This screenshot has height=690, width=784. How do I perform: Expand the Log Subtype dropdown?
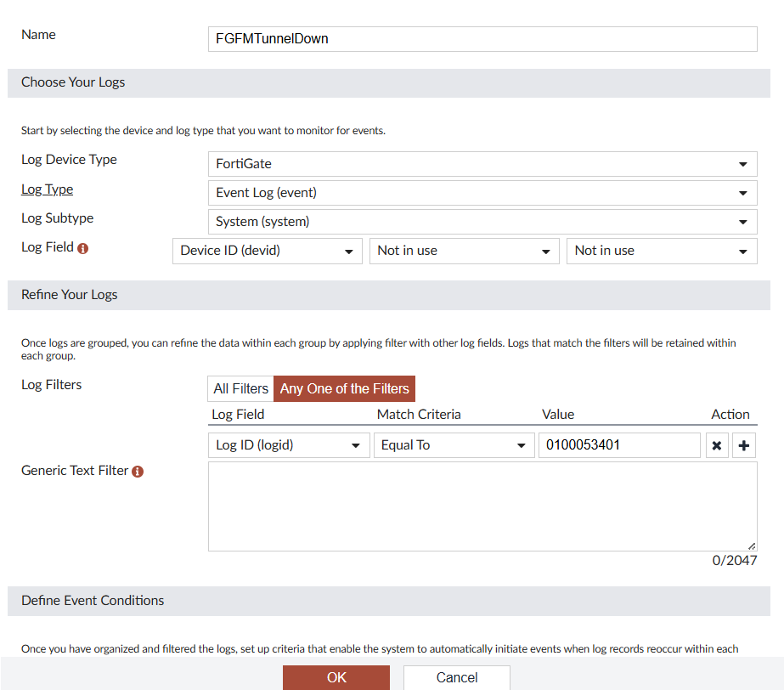pos(482,222)
